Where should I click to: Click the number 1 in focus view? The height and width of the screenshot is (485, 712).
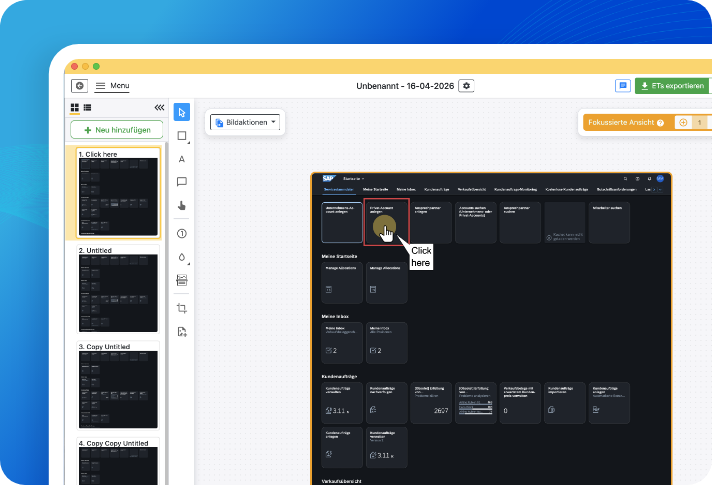[699, 122]
